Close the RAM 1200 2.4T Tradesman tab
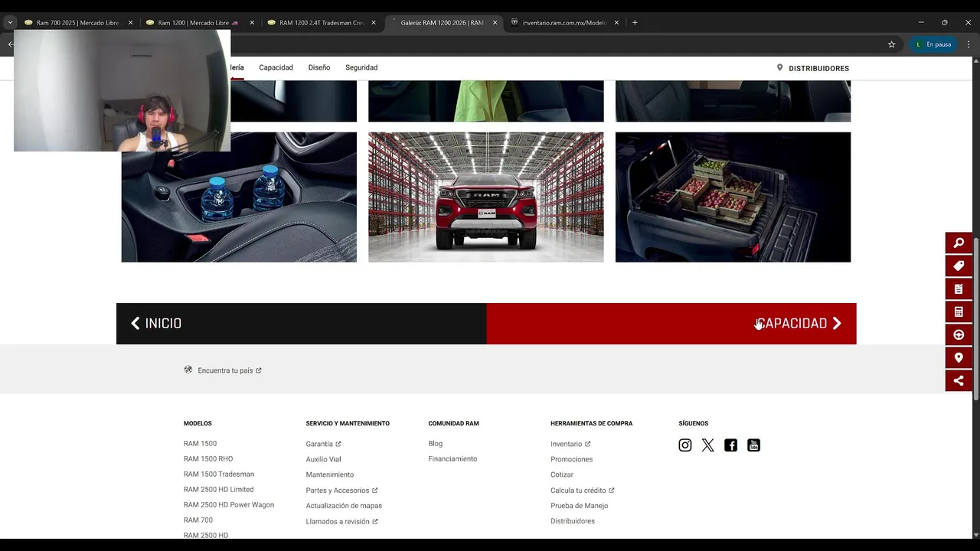The image size is (980, 551). click(x=374, y=23)
